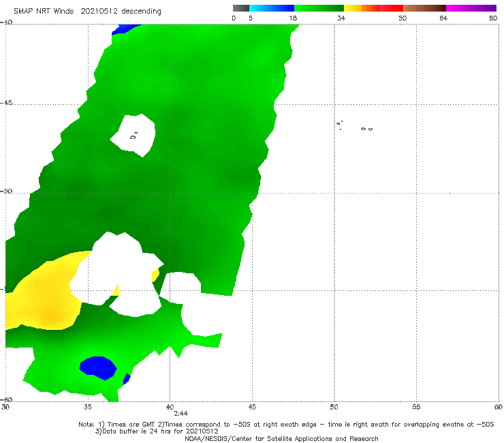Viewport: 504px width, 443px height.
Task: Select the brown 50–64 colorbar segment
Action: (x=424, y=8)
